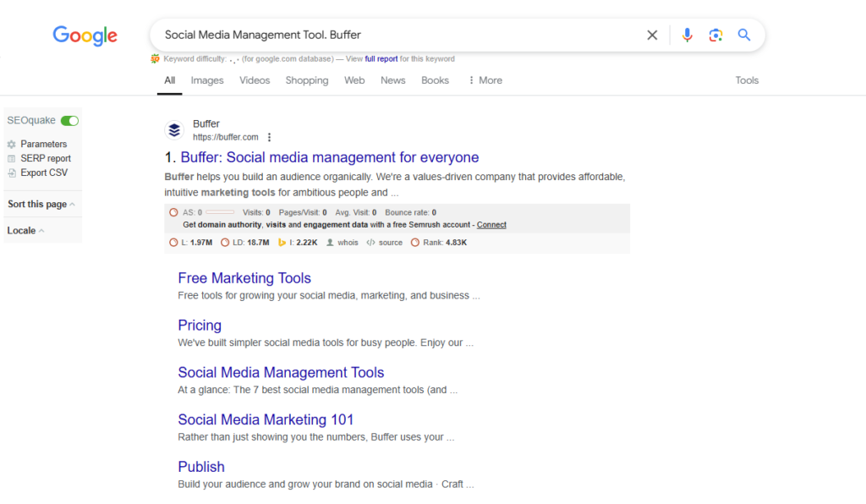Click the Rank value 4.83K
Screen dimensions: 866x504
456,243
